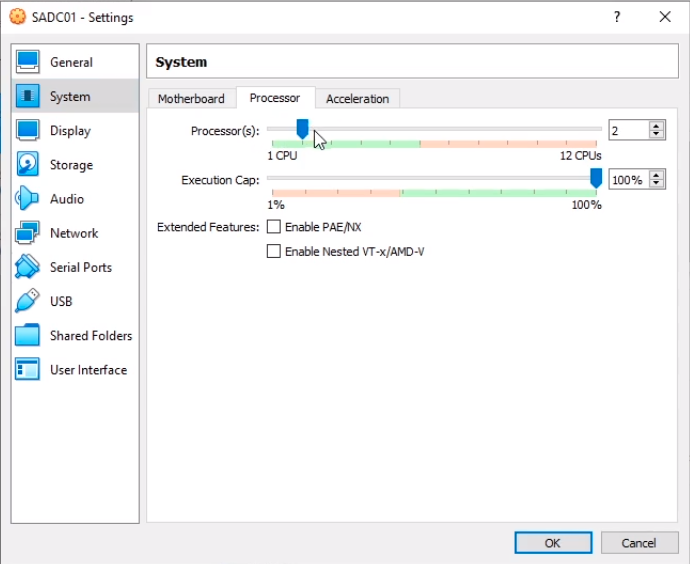Viewport: 690px width, 564px height.
Task: Select General label in sidebar
Action: click(x=71, y=62)
